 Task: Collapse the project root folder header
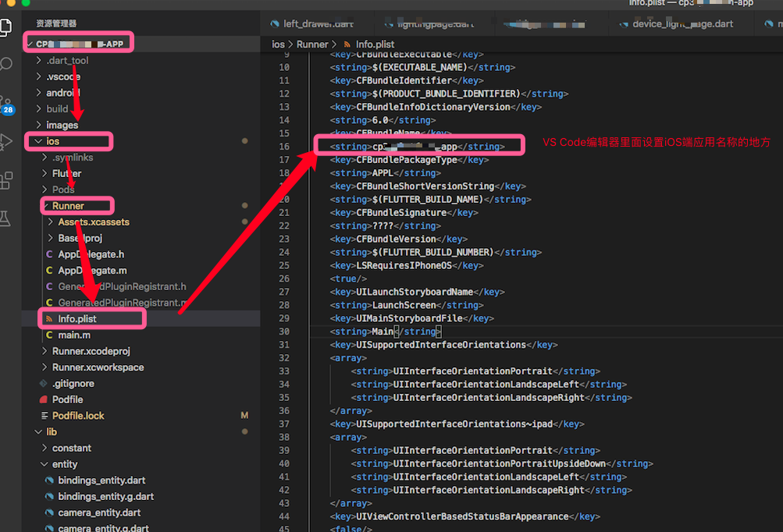click(x=79, y=44)
